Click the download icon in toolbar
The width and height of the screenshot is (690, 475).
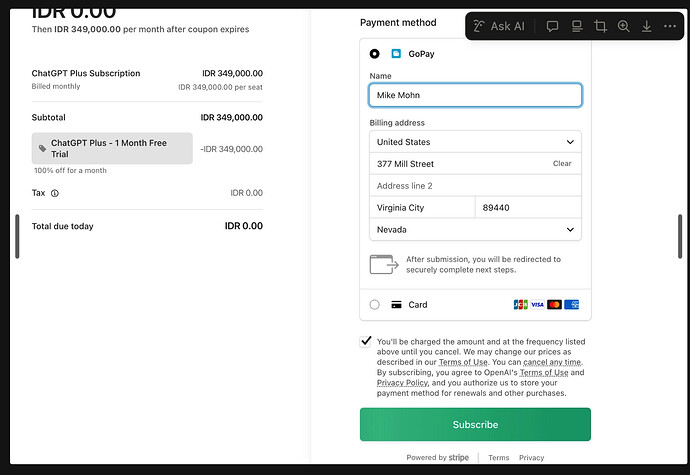[646, 26]
